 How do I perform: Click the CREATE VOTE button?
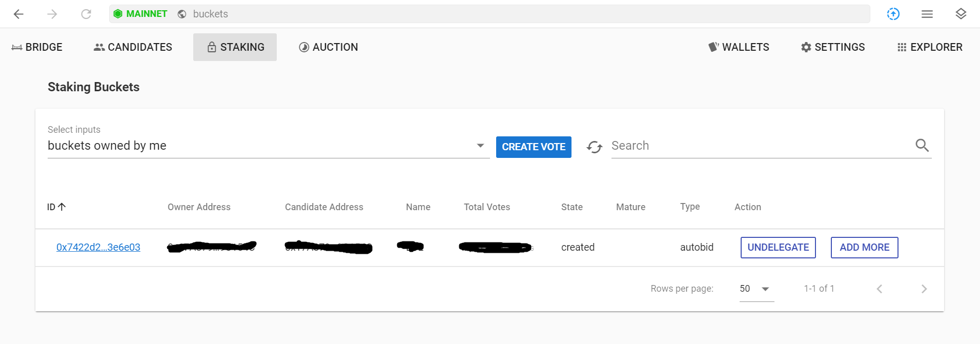(534, 147)
